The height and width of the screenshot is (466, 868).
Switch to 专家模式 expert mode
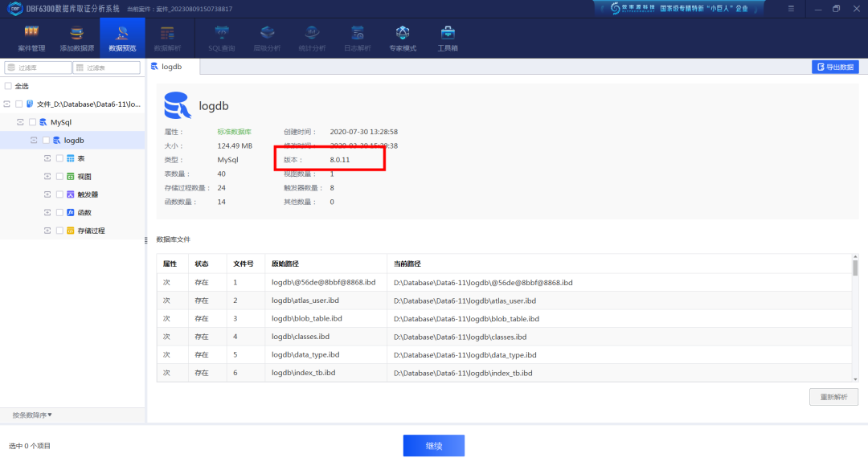(403, 39)
